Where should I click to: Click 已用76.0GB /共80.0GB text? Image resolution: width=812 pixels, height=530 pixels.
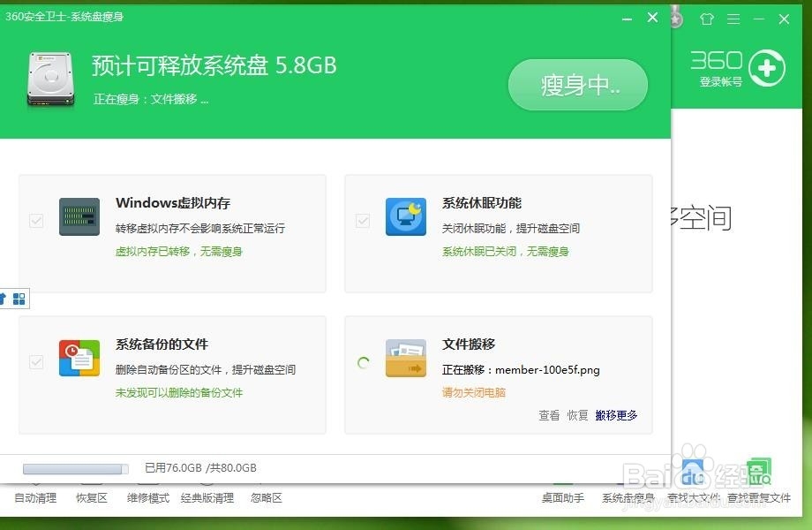[x=200, y=468]
